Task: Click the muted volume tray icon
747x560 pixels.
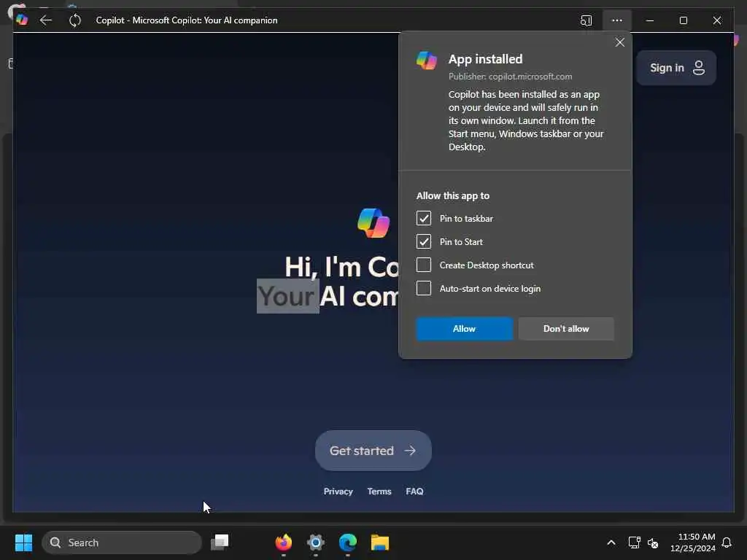Action: click(x=653, y=542)
